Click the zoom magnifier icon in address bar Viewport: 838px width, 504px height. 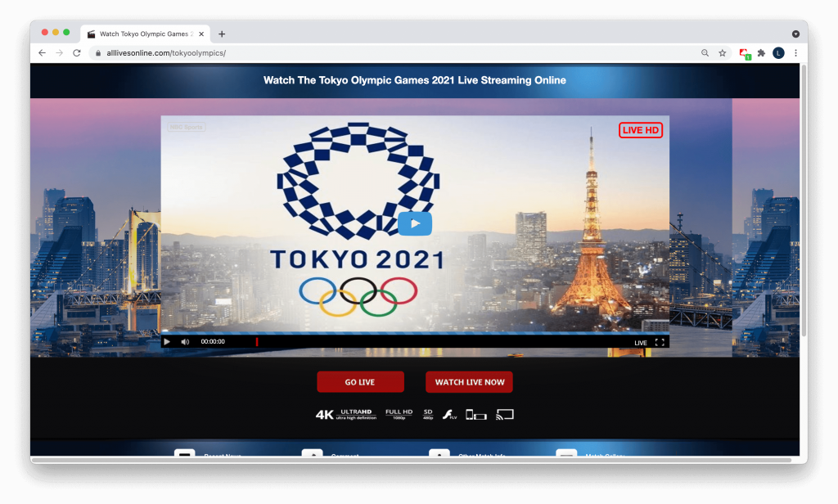705,53
